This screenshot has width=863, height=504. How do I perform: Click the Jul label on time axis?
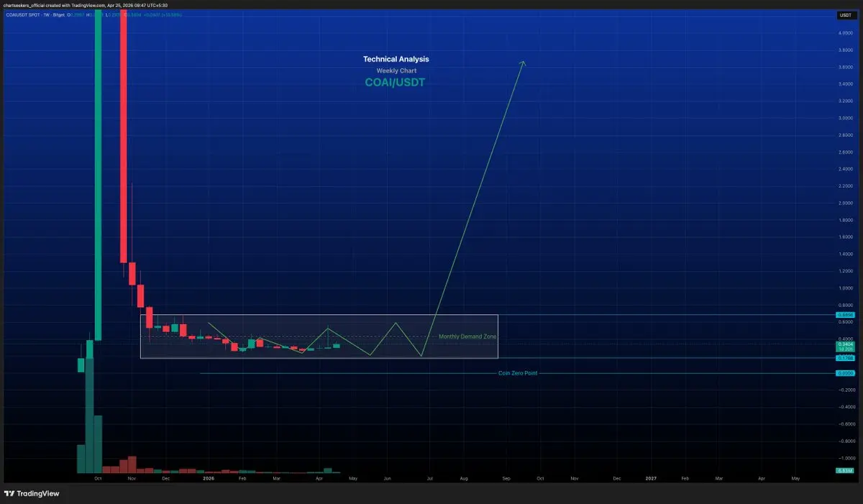click(429, 477)
